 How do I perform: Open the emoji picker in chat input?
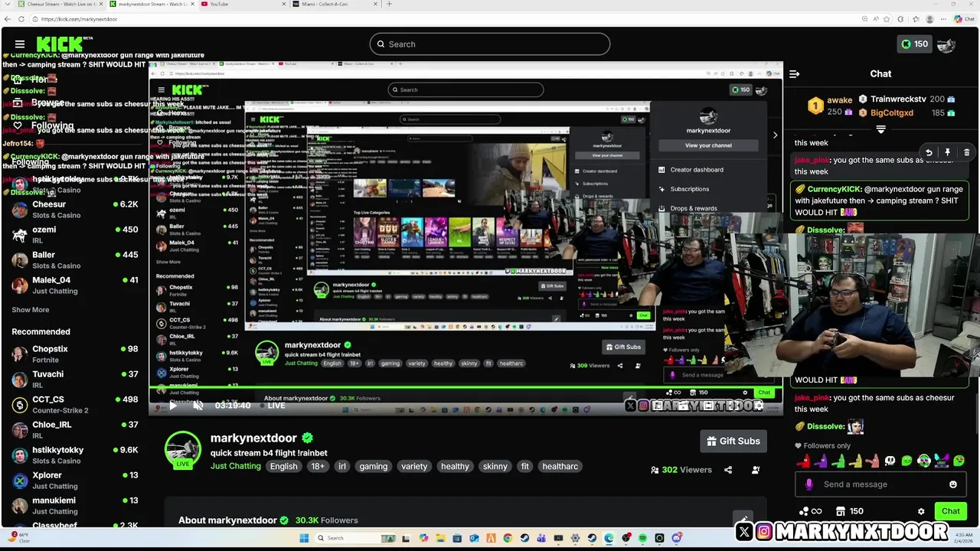[953, 484]
